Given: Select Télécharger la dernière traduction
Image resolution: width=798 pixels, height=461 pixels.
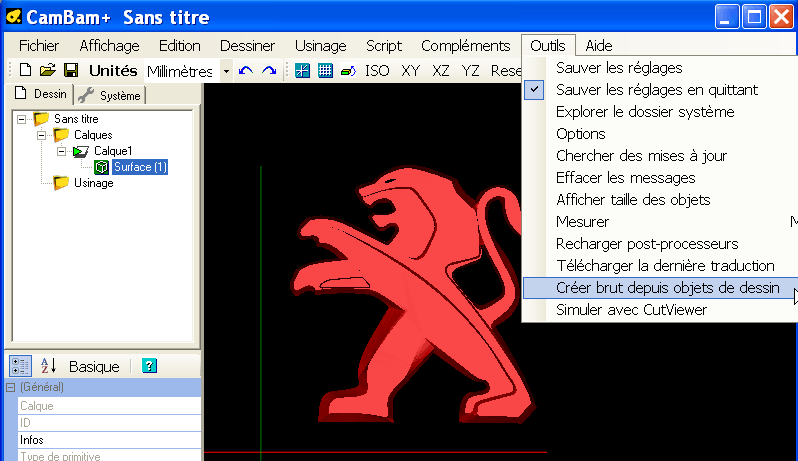Looking at the screenshot, I should pyautogui.click(x=665, y=266).
